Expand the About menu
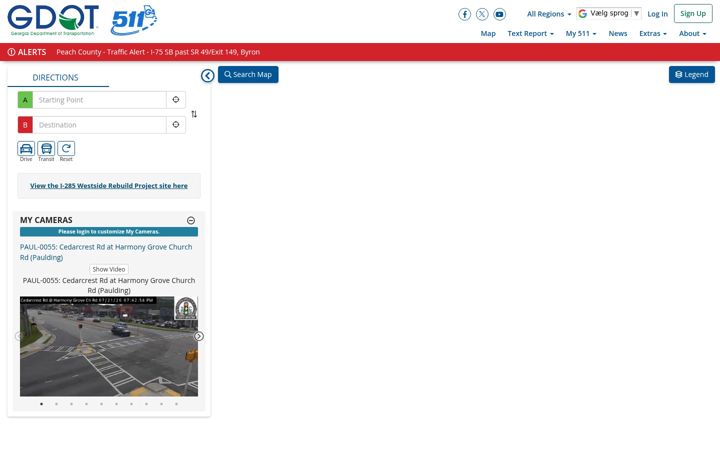Image resolution: width=720 pixels, height=450 pixels. coord(692,34)
